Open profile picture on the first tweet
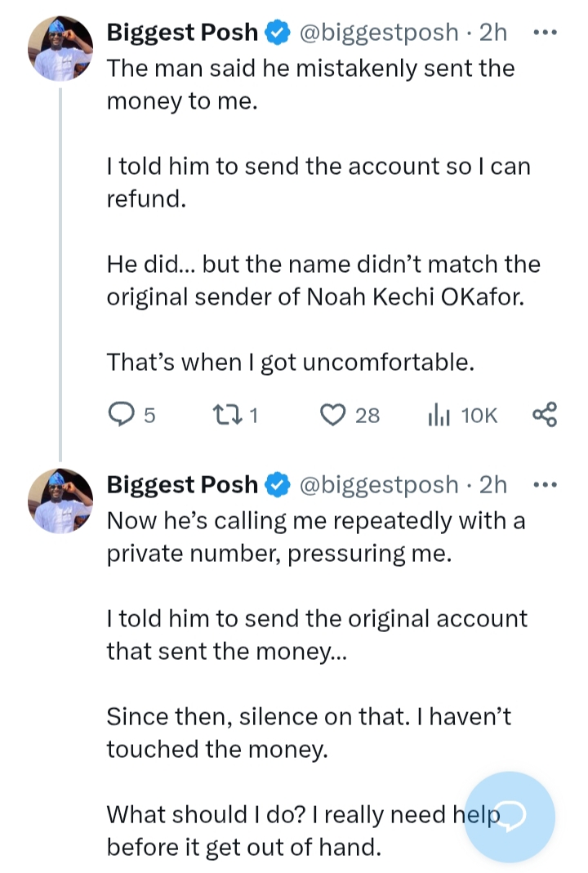588x873 pixels. coord(60,48)
